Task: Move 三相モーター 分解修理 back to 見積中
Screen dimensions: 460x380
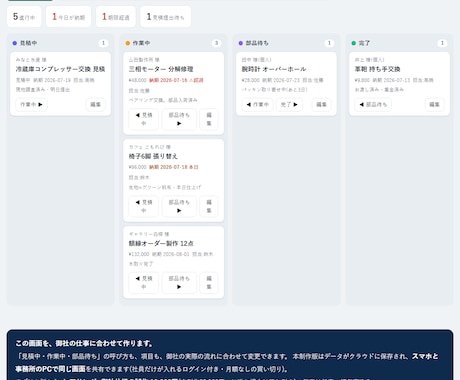Action: pyautogui.click(x=144, y=119)
